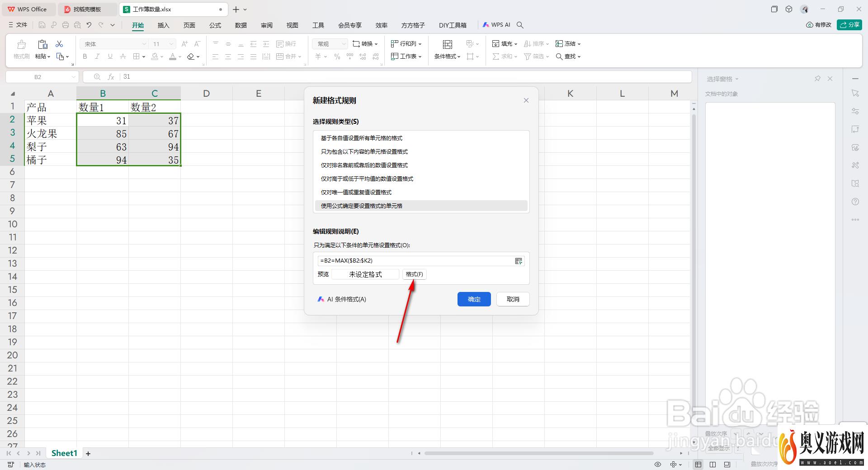Image resolution: width=868 pixels, height=470 pixels.
Task: Click the AI 条件格式(A) link
Action: pyautogui.click(x=342, y=299)
